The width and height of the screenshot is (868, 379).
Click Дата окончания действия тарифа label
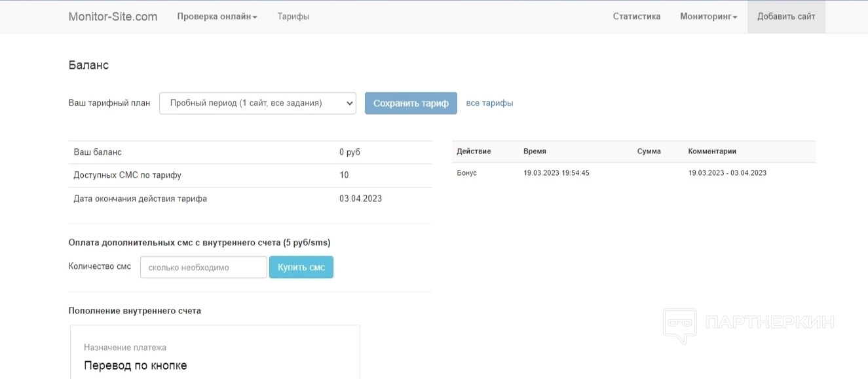(140, 198)
